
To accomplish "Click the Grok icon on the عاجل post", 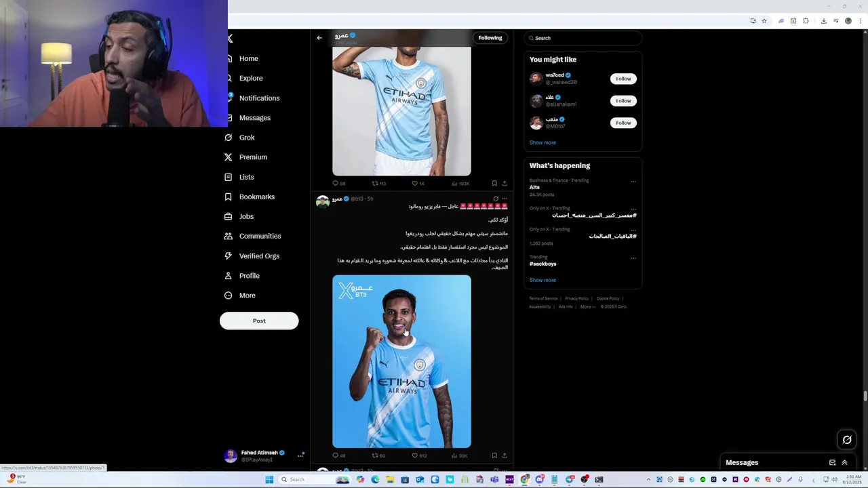I will [496, 199].
